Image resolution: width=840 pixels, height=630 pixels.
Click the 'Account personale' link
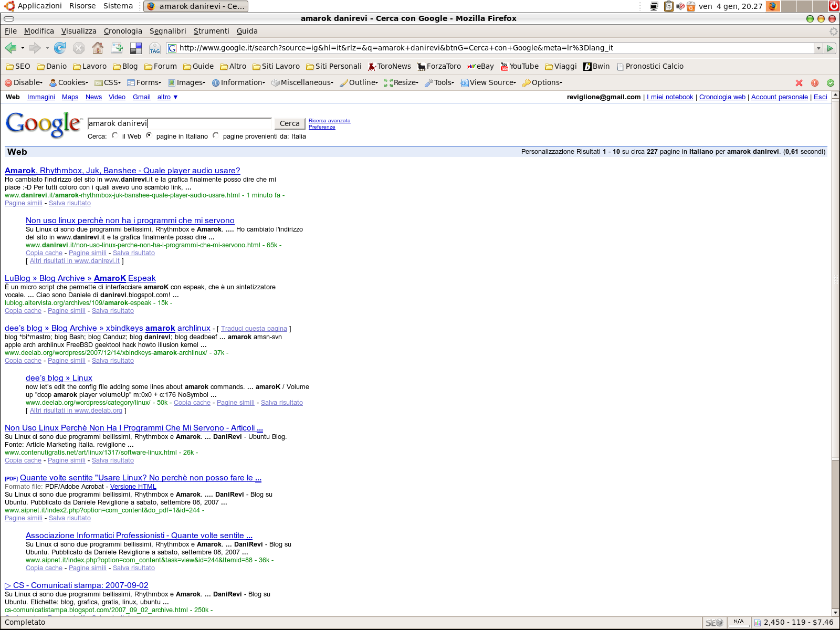[x=779, y=97]
